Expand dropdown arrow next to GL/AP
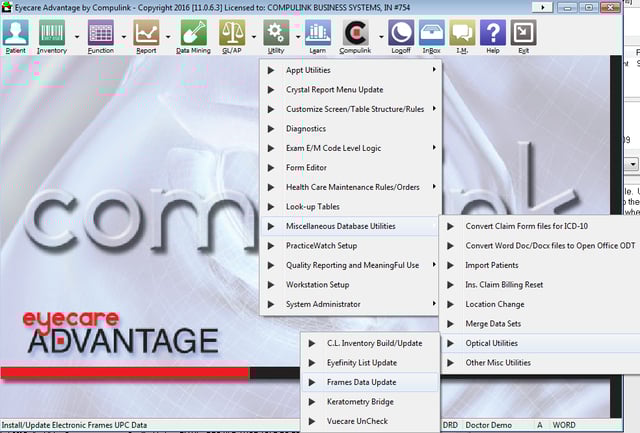 click(x=254, y=37)
